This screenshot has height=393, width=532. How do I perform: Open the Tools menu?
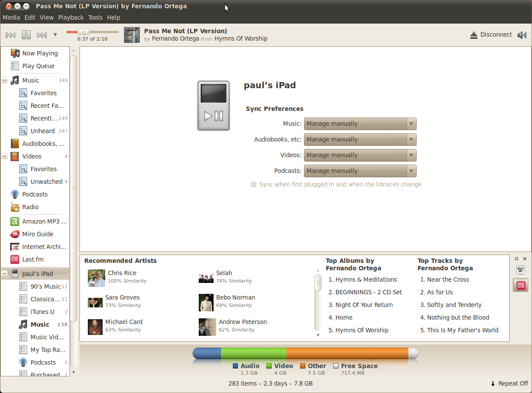95,17
